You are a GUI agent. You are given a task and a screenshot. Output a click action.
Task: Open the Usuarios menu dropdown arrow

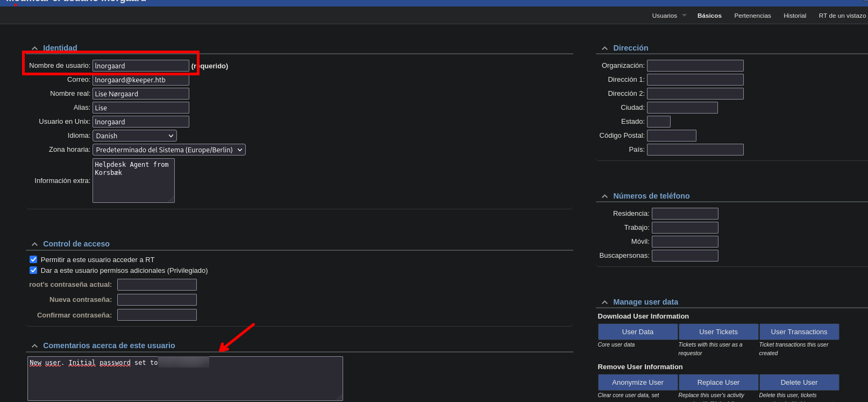[x=684, y=16]
